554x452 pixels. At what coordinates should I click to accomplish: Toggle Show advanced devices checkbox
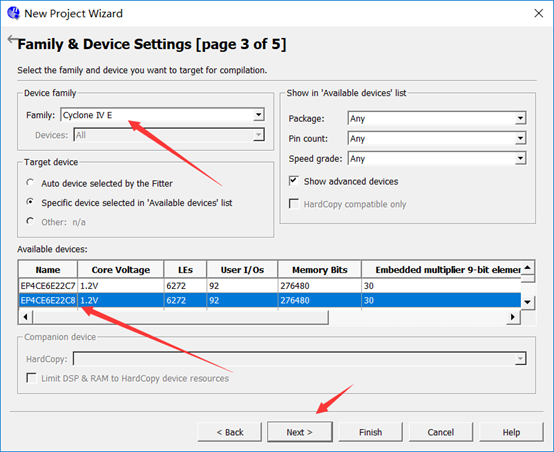click(x=294, y=181)
